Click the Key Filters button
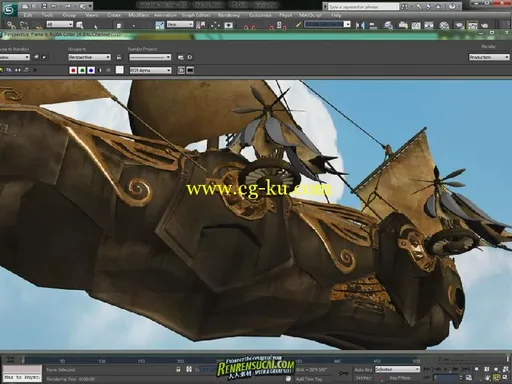The width and height of the screenshot is (512, 384). point(400,378)
